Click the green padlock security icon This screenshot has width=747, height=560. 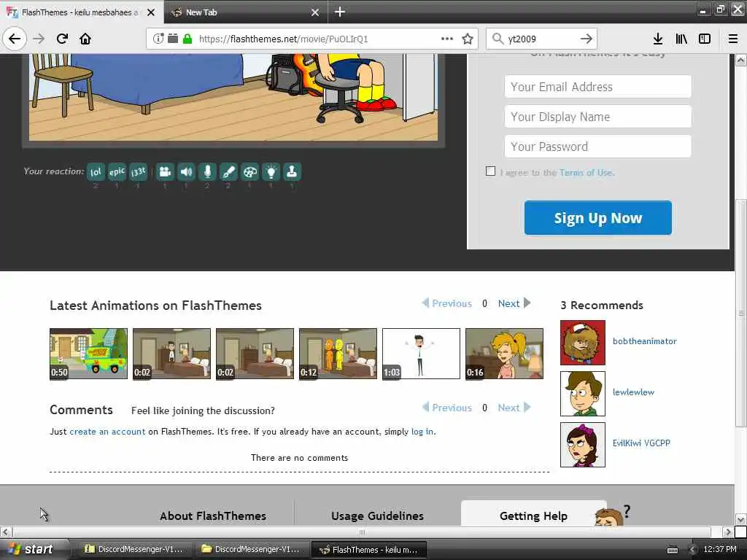tap(187, 39)
